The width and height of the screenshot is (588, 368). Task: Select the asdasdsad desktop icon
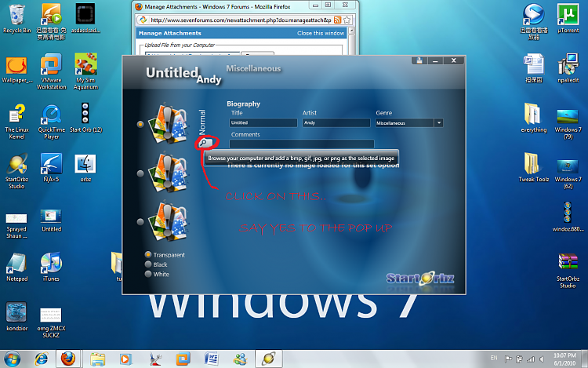(x=85, y=18)
